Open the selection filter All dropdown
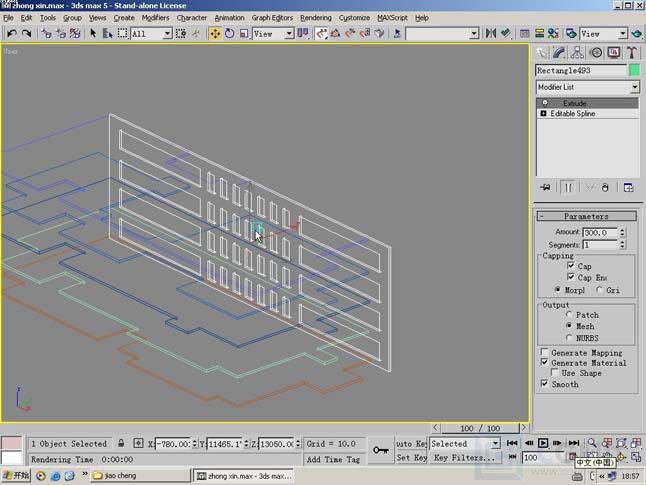Viewport: 646px width, 485px height. (x=151, y=33)
